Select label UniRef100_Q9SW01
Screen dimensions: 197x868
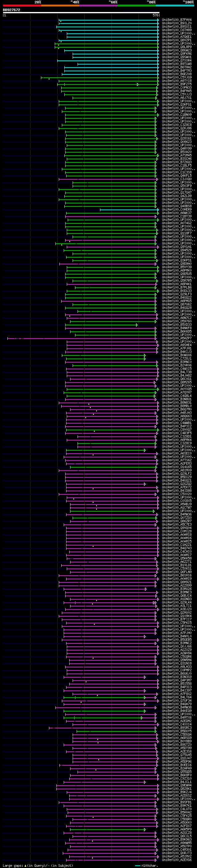[177, 57]
